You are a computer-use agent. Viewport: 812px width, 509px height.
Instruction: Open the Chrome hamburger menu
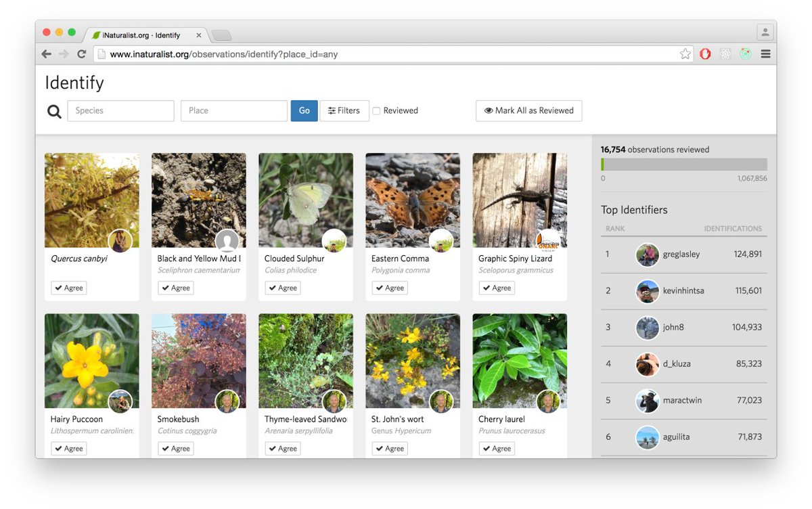[x=765, y=53]
